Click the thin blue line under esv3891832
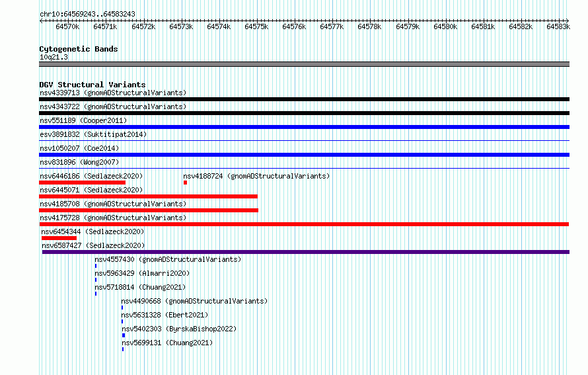This screenshot has height=375, width=588. pyautogui.click(x=304, y=141)
